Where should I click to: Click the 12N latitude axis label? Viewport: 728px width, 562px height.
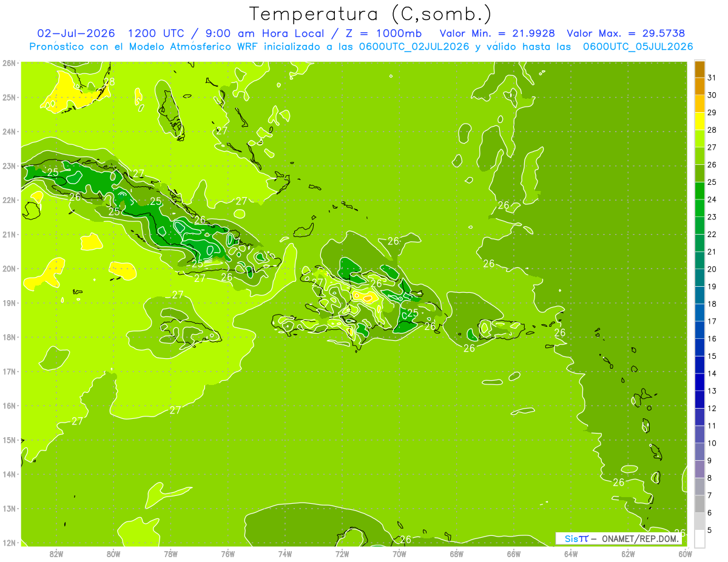pyautogui.click(x=9, y=543)
